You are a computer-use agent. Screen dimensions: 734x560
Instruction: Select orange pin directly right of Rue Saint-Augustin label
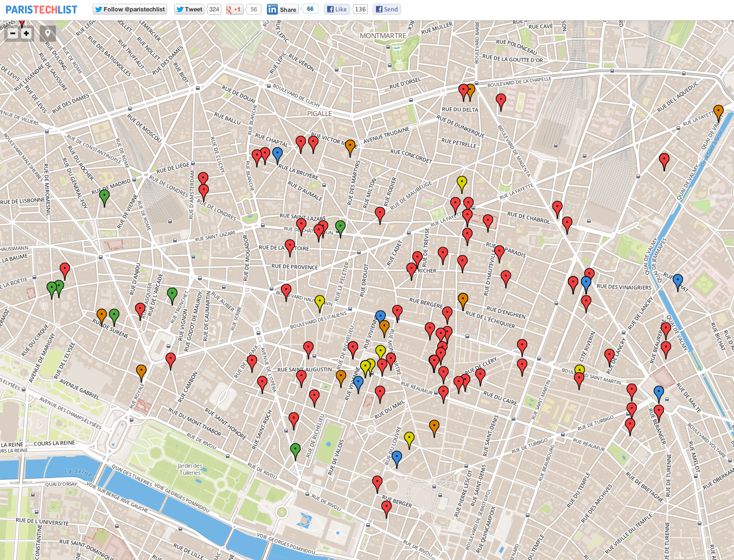341,378
